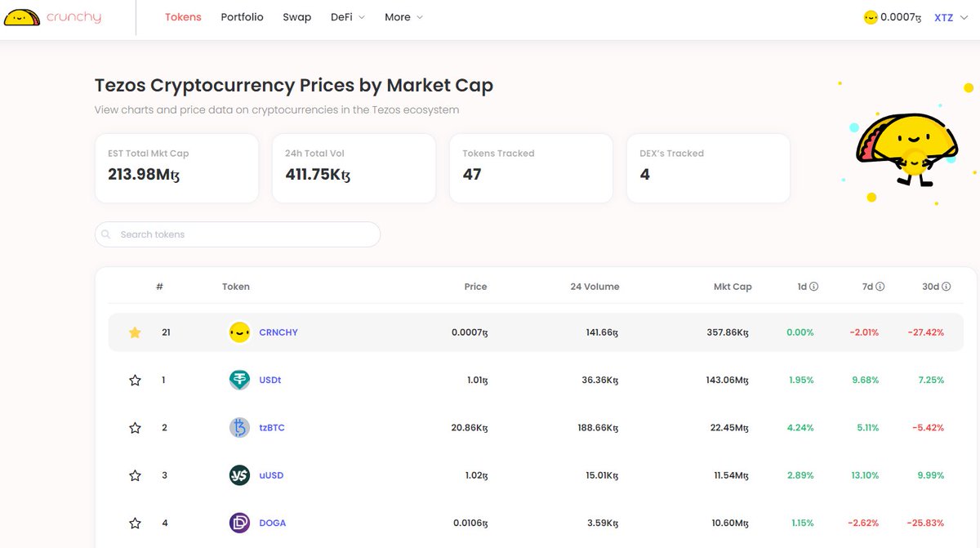Click the DOGA token icon
This screenshot has height=548, width=980.
[x=239, y=523]
